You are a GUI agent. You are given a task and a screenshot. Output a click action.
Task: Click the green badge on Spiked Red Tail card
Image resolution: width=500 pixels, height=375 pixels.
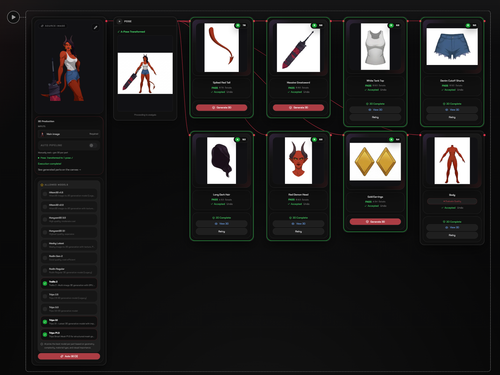tap(238, 25)
